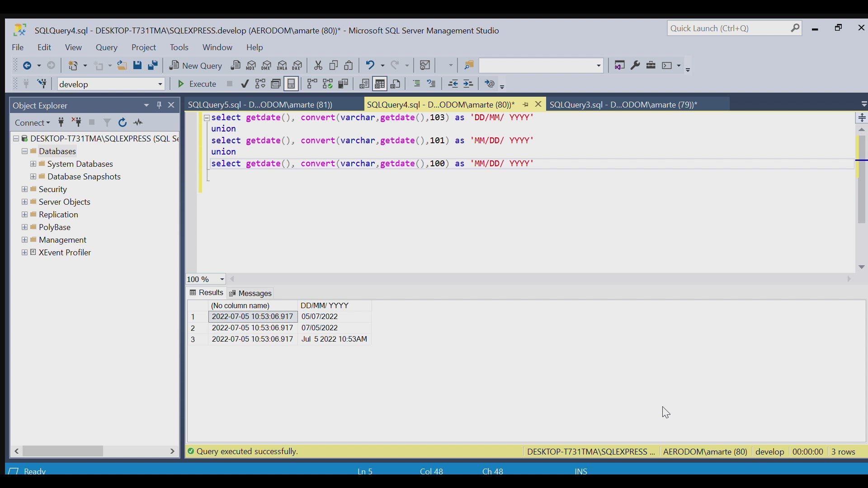The width and height of the screenshot is (868, 488).
Task: Parse the query using the checkmark icon
Action: click(245, 84)
